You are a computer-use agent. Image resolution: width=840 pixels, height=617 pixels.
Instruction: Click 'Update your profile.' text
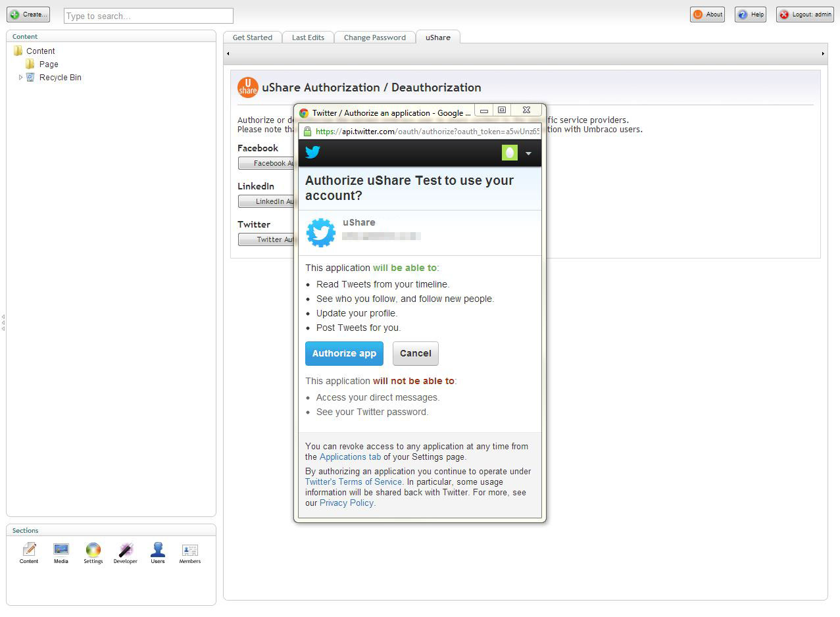coord(357,313)
